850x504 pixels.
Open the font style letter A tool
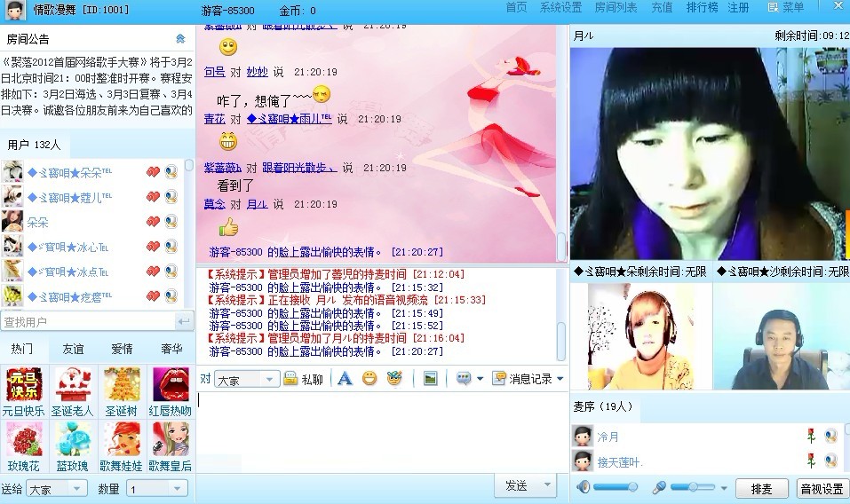pyautogui.click(x=345, y=378)
